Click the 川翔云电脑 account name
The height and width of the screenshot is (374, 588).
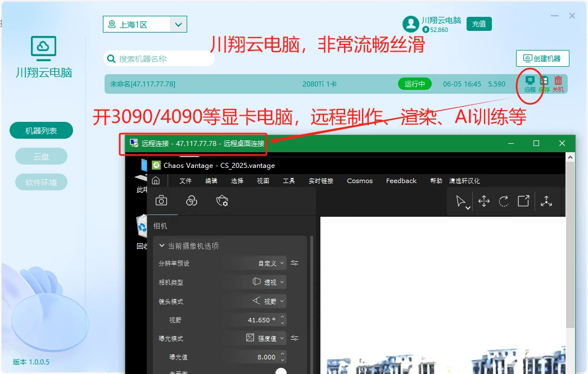pyautogui.click(x=441, y=20)
